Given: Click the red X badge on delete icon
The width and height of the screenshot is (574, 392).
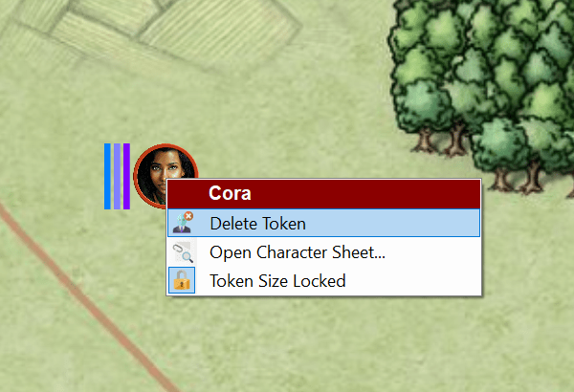Looking at the screenshot, I should click(x=188, y=216).
